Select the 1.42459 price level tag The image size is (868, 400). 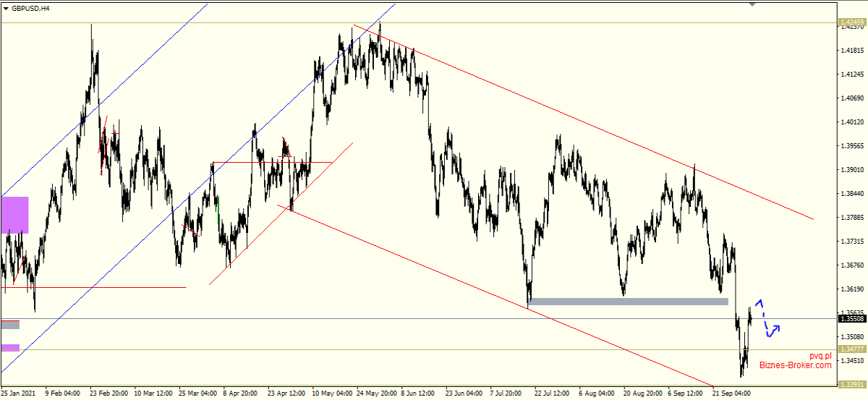click(x=852, y=23)
